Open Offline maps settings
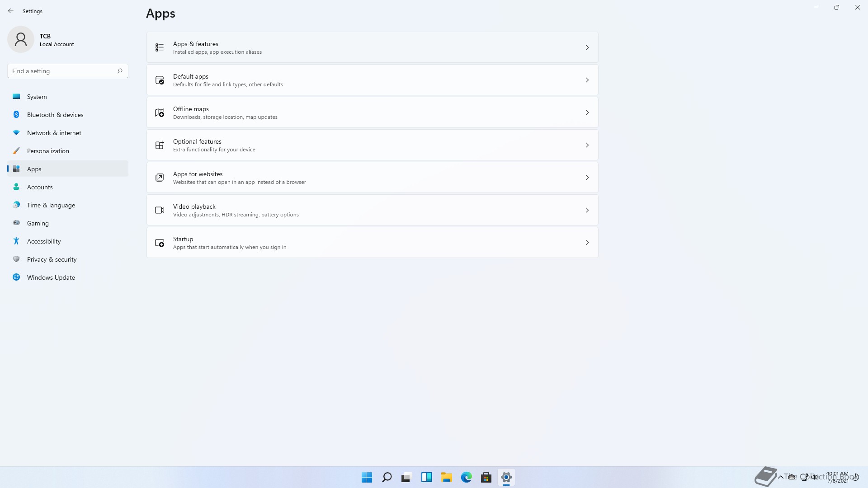Image resolution: width=868 pixels, height=488 pixels. tap(372, 113)
